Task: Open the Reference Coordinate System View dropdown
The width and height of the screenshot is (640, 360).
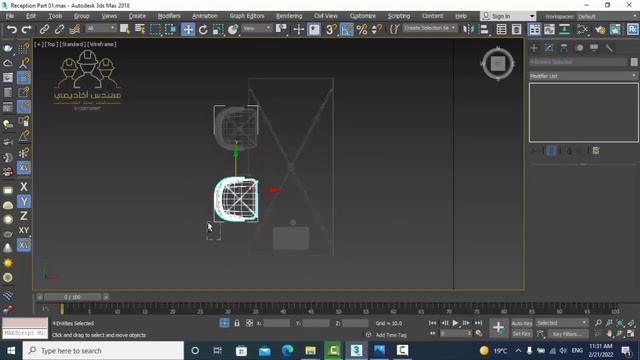Action: (x=256, y=28)
